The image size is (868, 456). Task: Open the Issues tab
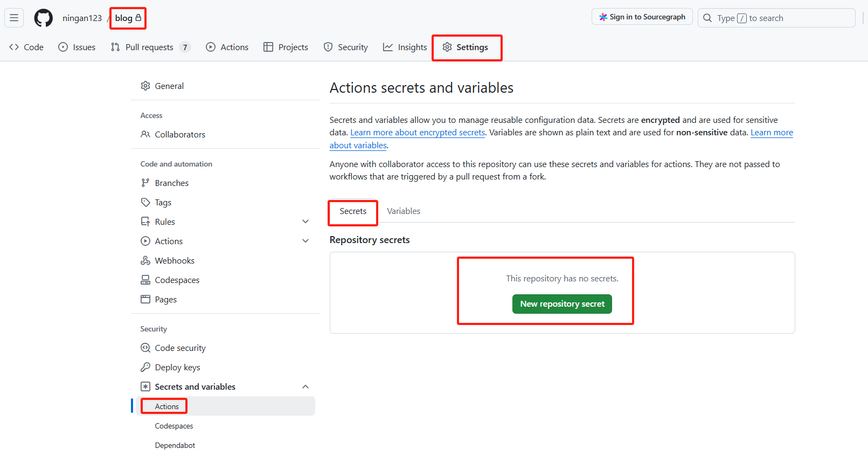[77, 47]
